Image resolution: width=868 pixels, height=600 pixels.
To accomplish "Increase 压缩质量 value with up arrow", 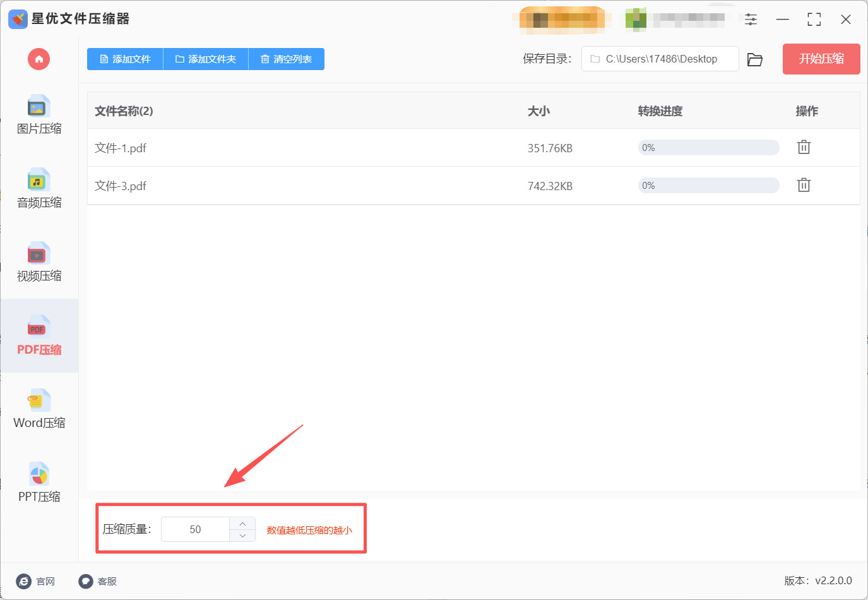I will tap(242, 524).
